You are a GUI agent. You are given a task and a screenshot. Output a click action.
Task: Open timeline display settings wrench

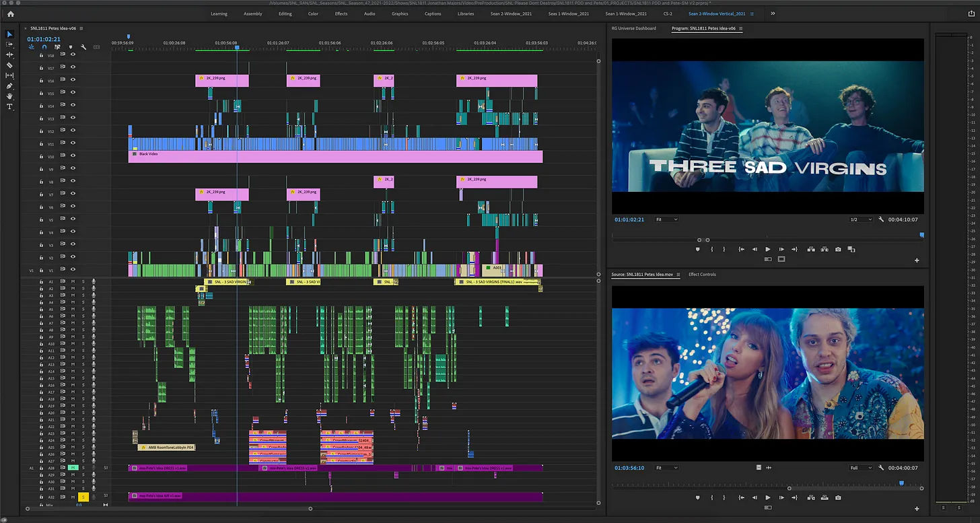(83, 47)
